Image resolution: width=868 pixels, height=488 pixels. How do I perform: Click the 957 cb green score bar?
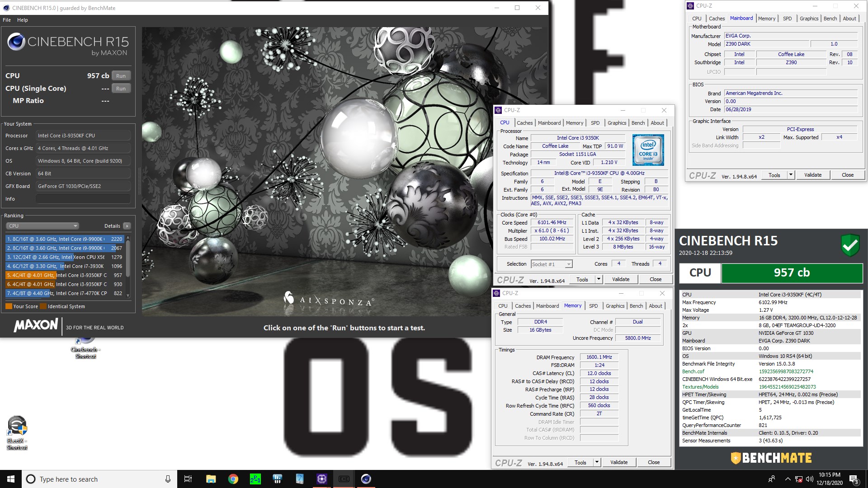[x=792, y=273]
